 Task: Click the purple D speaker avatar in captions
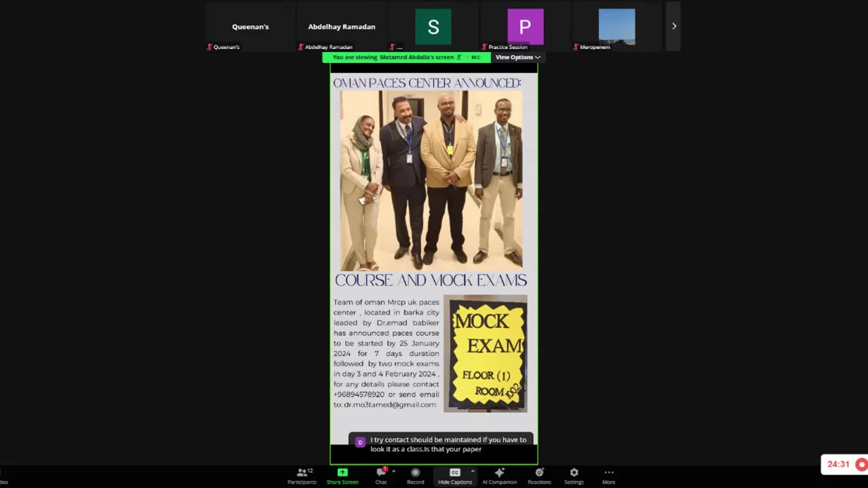360,442
